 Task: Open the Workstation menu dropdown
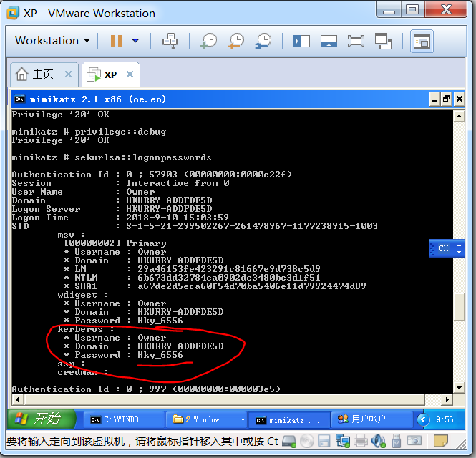point(52,41)
